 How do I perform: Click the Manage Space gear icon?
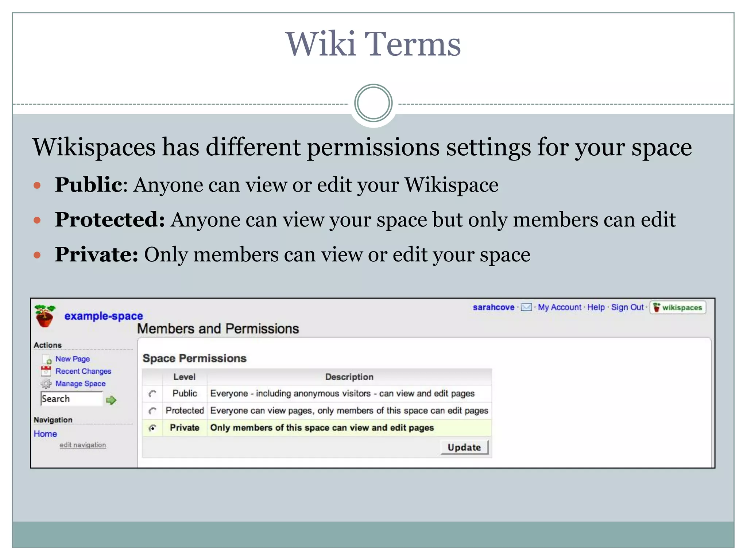(x=46, y=384)
